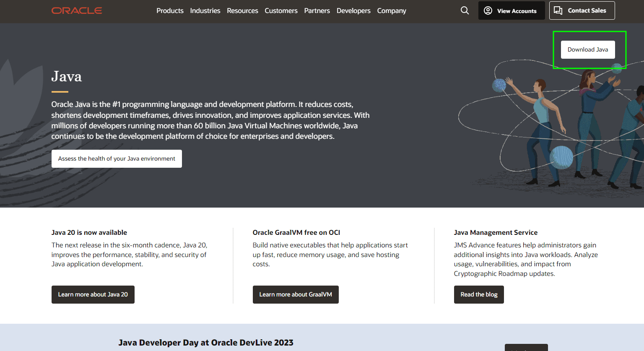Viewport: 644px width, 351px height.
Task: Click the View Accounts user icon
Action: click(x=488, y=10)
